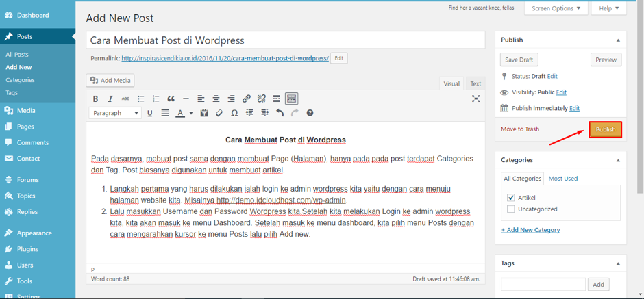Select the Most Used categories tab
The image size is (644, 299).
[563, 179]
